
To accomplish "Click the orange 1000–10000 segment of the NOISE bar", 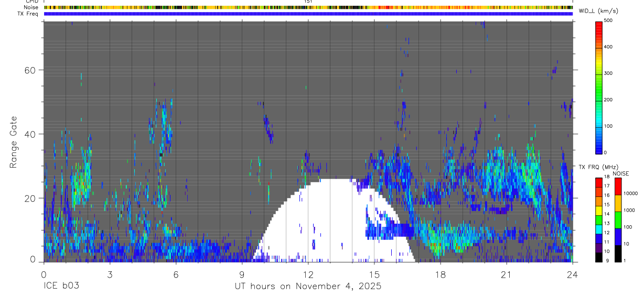I will (x=617, y=203).
